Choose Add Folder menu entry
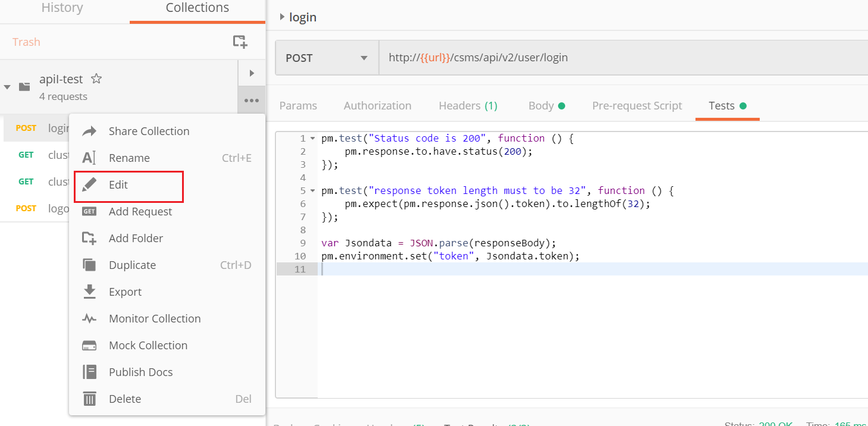The width and height of the screenshot is (868, 426). click(x=167, y=239)
